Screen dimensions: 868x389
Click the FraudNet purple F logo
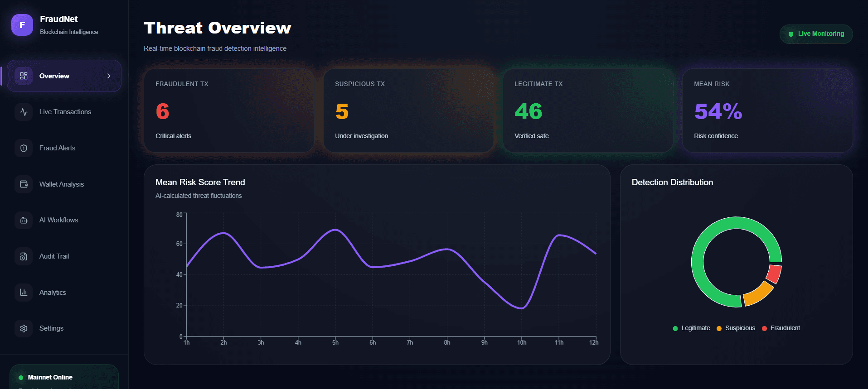click(x=22, y=25)
